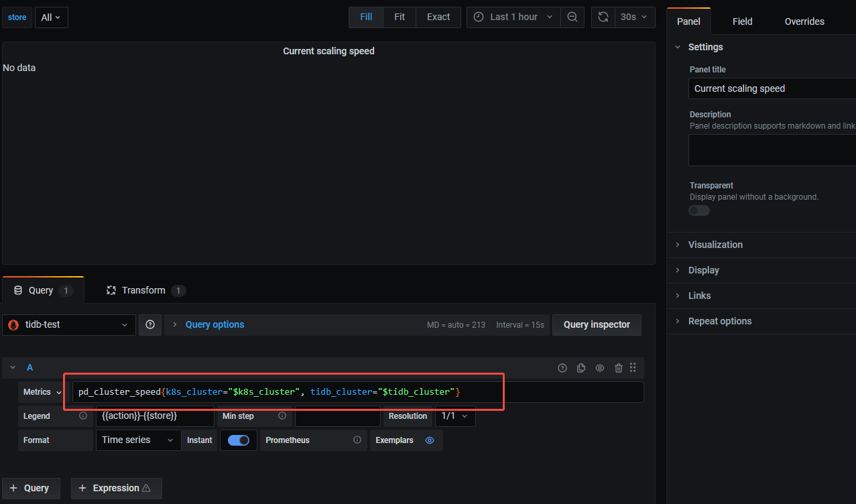Click the Legend info icon
This screenshot has width=856, height=504.
pos(83,416)
